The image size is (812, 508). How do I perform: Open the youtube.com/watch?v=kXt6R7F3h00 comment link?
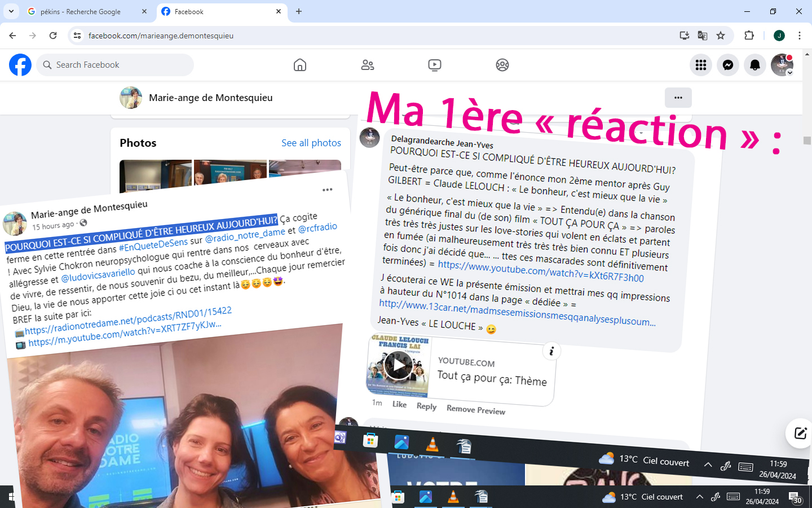[541, 271]
